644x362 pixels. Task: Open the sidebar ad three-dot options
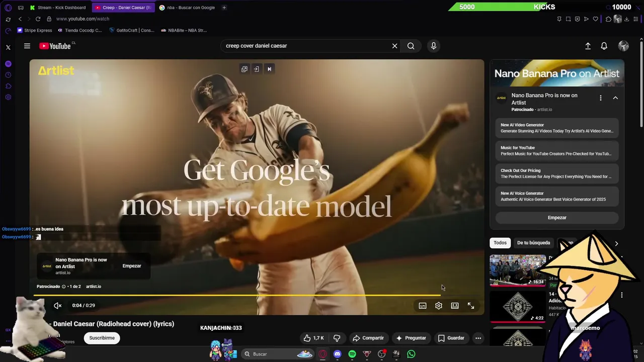tap(600, 98)
